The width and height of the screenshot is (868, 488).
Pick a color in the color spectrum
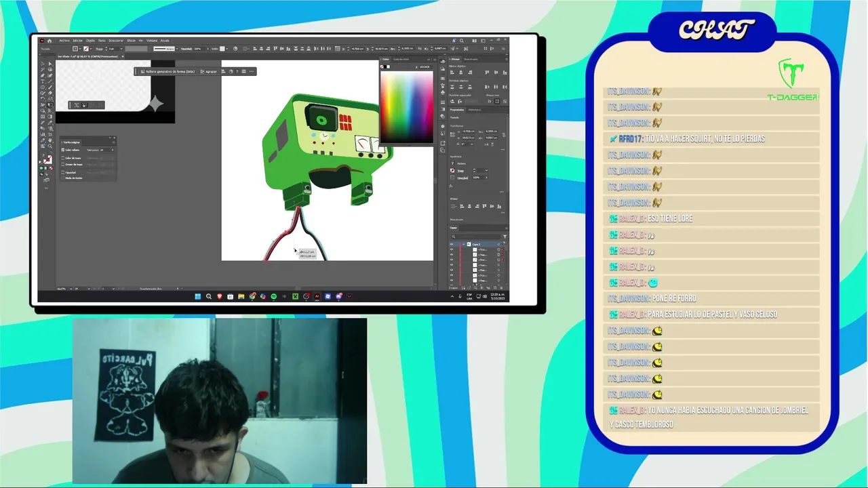(407, 107)
